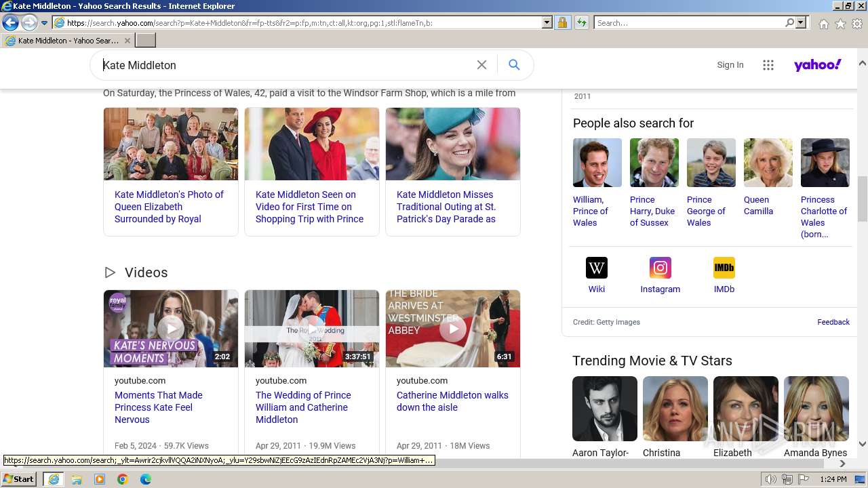Click the volume speaker tray icon
Screen dimensions: 868x488
(772, 479)
